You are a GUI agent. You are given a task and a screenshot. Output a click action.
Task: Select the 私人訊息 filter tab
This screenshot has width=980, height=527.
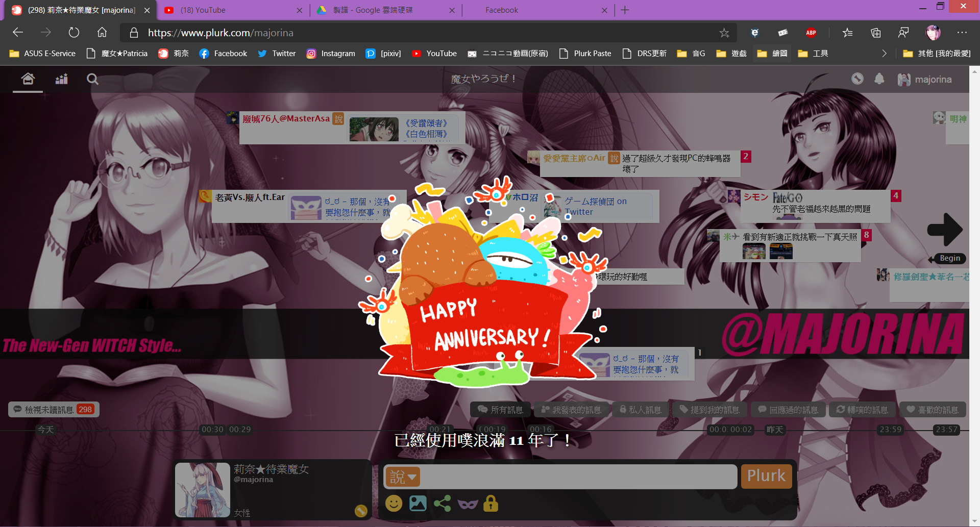pyautogui.click(x=640, y=410)
